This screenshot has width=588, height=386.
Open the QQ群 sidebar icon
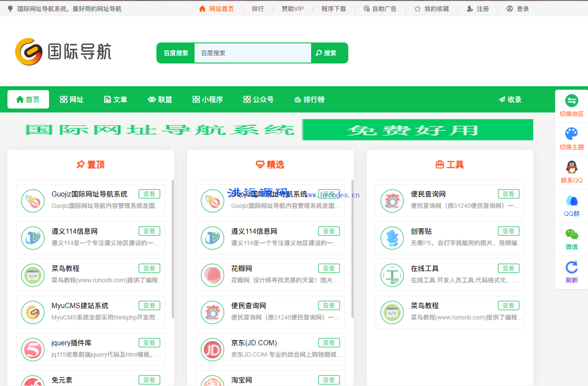coord(571,200)
